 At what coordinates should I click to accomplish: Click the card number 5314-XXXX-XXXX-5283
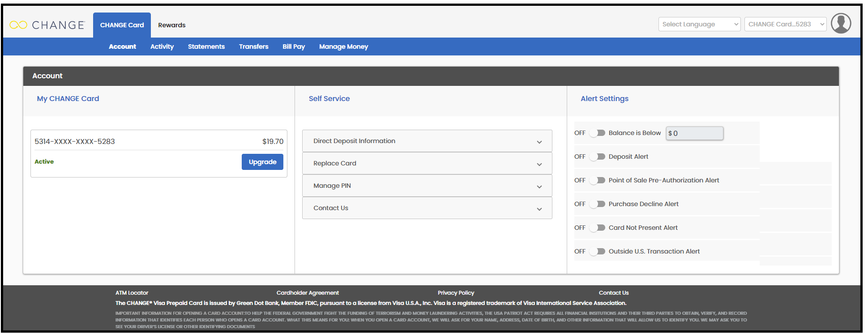[x=75, y=141]
